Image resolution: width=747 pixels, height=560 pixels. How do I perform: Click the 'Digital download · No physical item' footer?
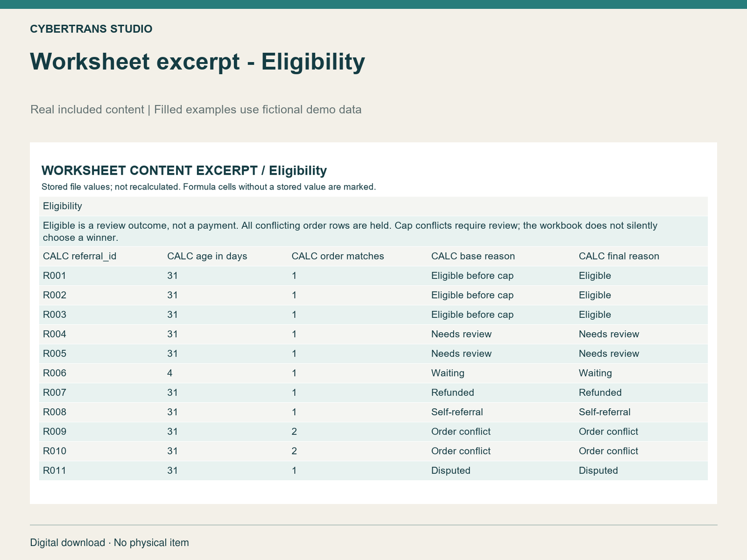point(109,543)
